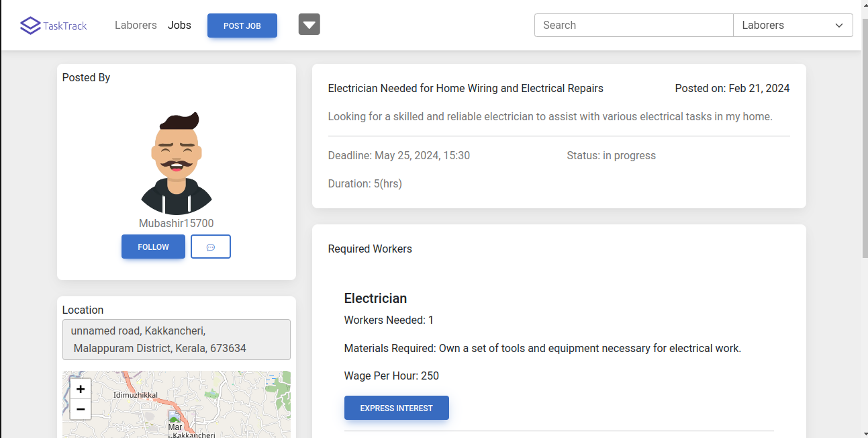The width and height of the screenshot is (868, 438).
Task: Click the TaskTrack brand name text
Action: tap(65, 26)
